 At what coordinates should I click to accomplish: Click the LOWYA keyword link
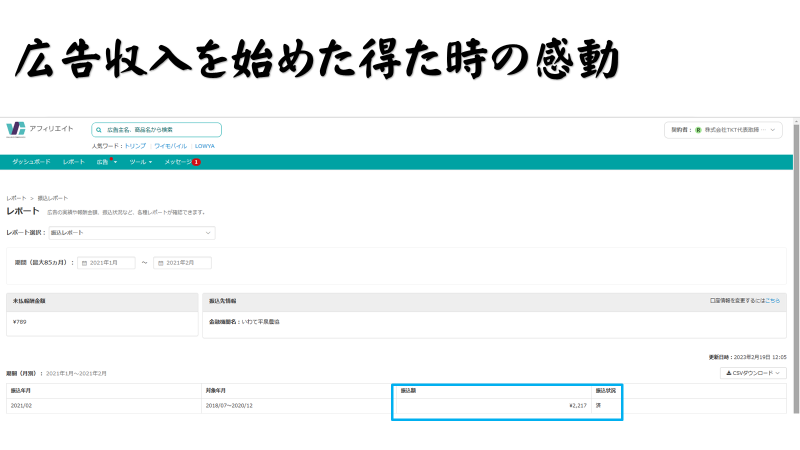pos(204,146)
